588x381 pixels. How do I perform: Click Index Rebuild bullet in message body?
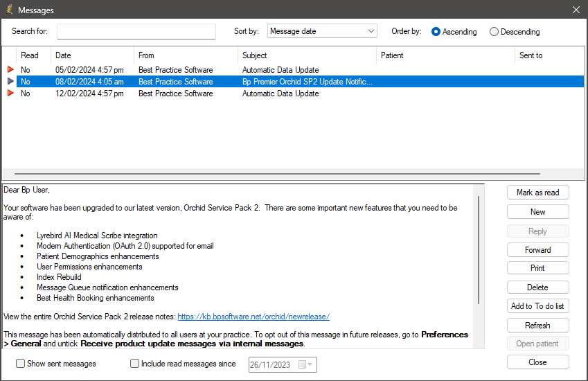pos(59,277)
